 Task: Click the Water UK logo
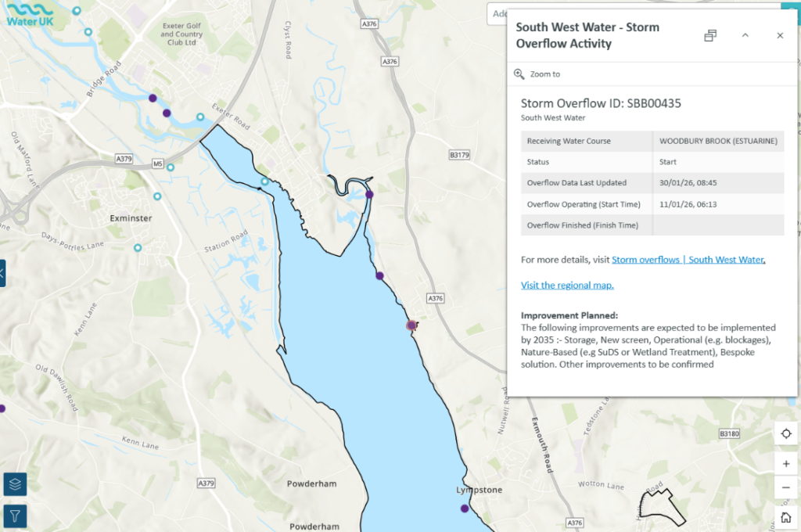(27, 14)
